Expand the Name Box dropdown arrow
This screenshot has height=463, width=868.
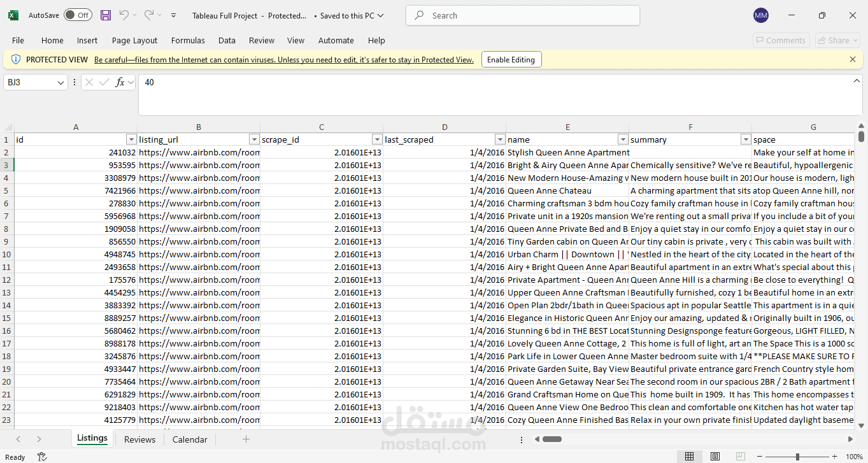coord(61,82)
